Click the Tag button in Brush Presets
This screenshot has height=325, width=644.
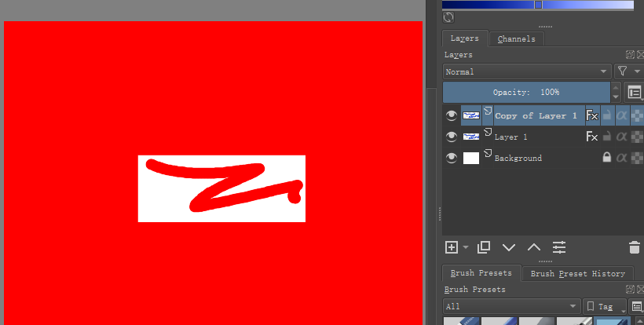pos(605,306)
